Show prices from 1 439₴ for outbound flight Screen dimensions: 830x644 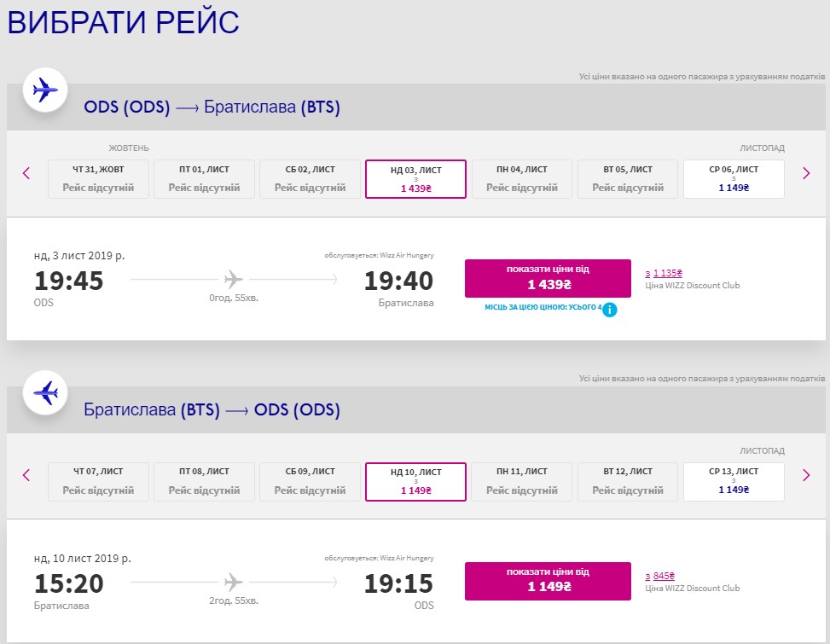pos(548,278)
